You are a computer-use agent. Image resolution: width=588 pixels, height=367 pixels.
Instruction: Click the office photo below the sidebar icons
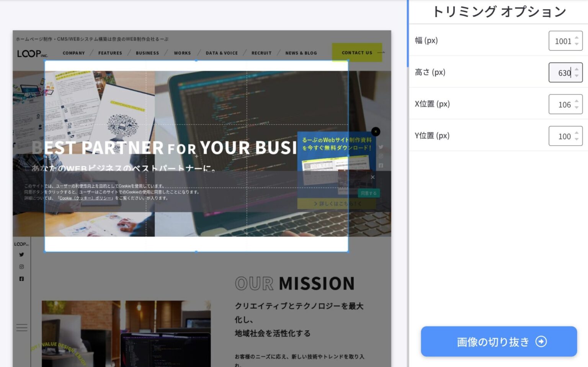(126, 334)
